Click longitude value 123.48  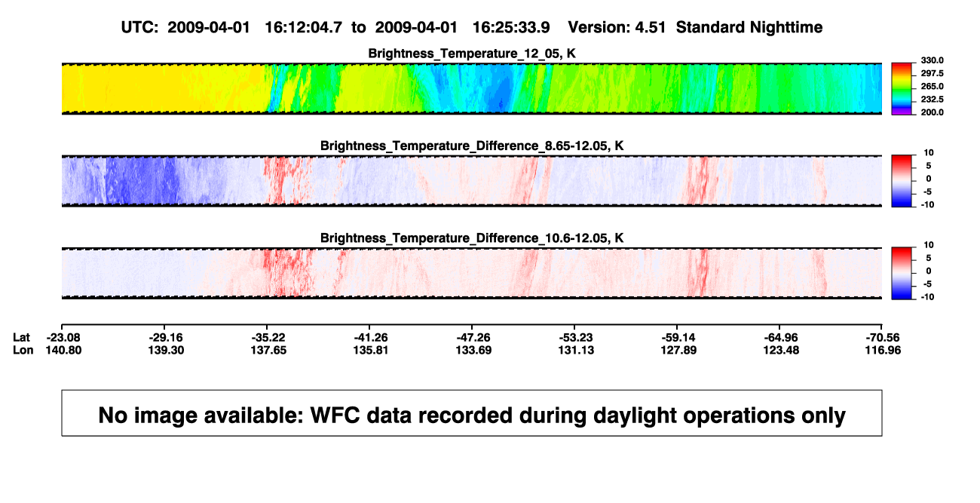point(781,350)
